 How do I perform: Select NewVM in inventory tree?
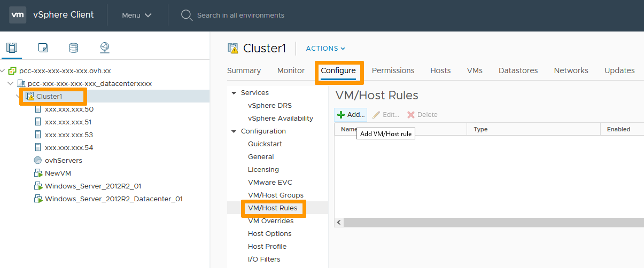pos(58,173)
